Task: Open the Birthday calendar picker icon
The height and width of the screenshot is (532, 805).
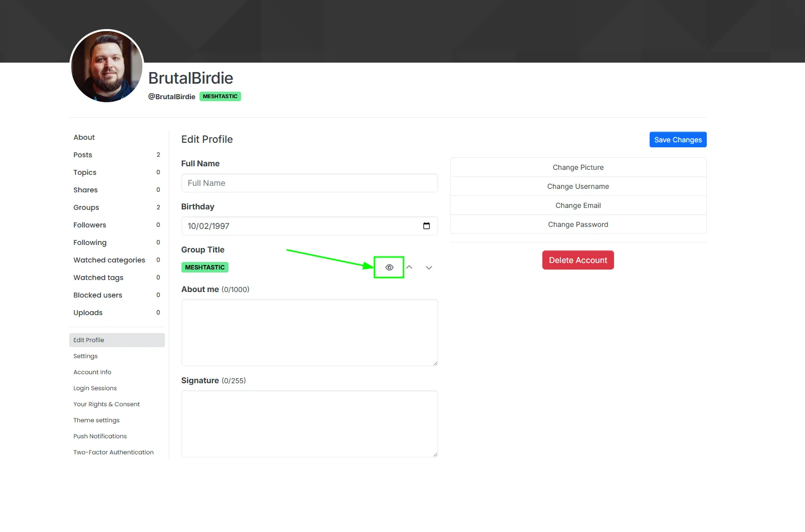Action: 426,226
